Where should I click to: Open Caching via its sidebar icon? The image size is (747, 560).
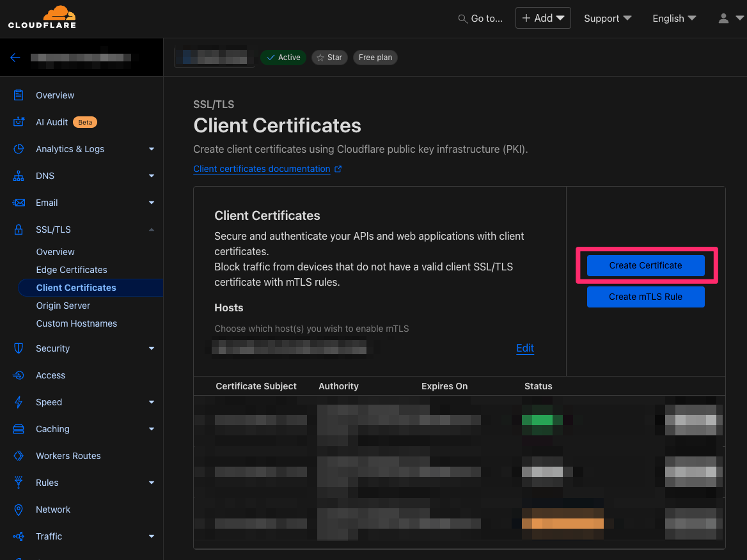[x=20, y=428]
